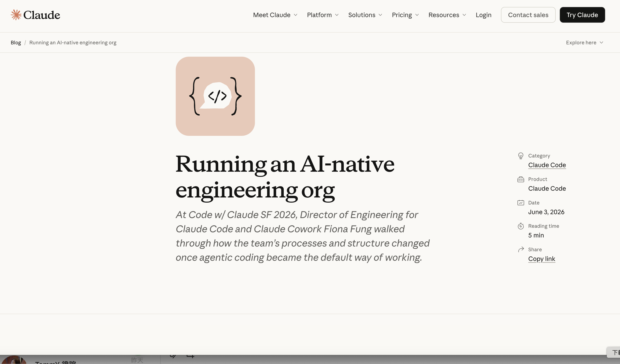Click the lightbulb Category icon
The width and height of the screenshot is (620, 364).
pyautogui.click(x=521, y=156)
